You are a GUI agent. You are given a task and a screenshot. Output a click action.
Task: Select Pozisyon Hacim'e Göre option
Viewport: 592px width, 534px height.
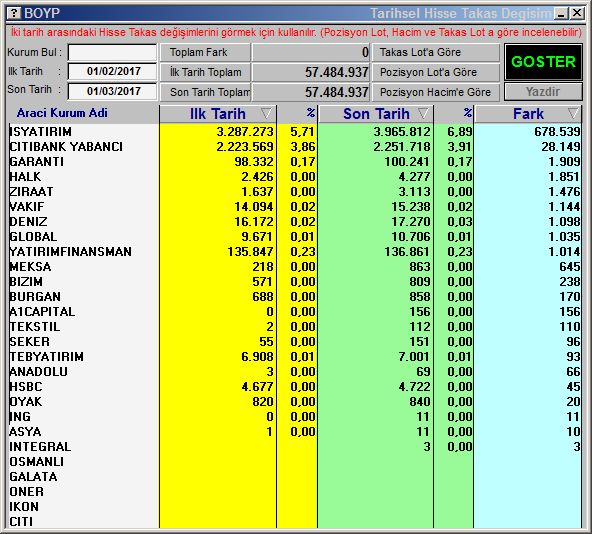tap(436, 92)
